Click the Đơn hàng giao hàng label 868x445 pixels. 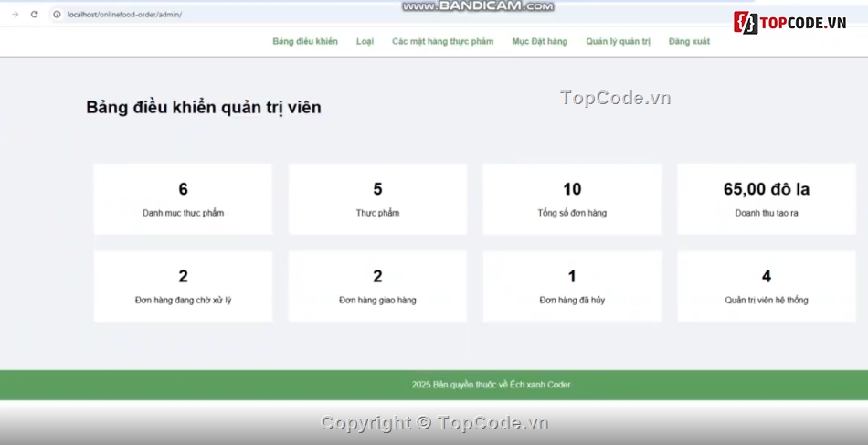pyautogui.click(x=377, y=300)
